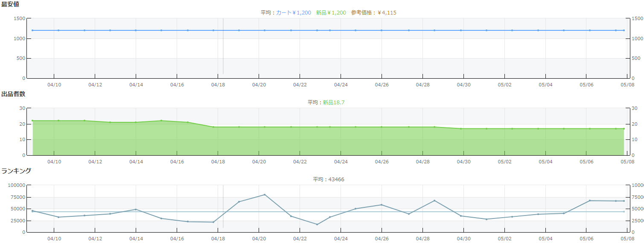
Task: Click the 最安値 chart heading
Action: click(10, 4)
